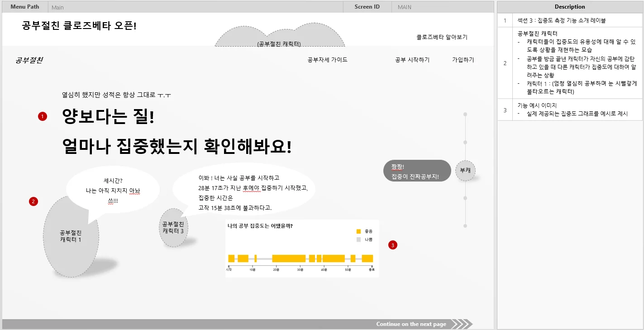This screenshot has height=330, width=644.
Task: Select the (공부절친 캐릭터) placeholder in the banner
Action: tap(279, 36)
